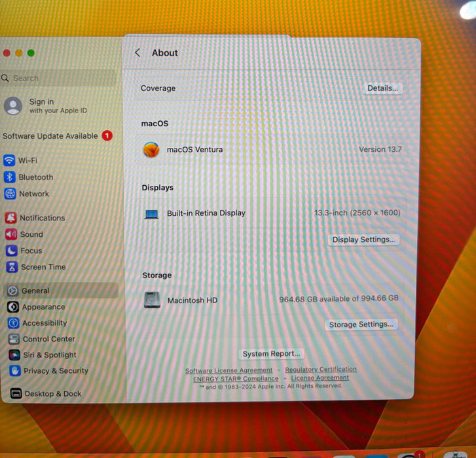Click the Macintosh HD label
Image resolution: width=476 pixels, height=458 pixels.
pyautogui.click(x=192, y=300)
